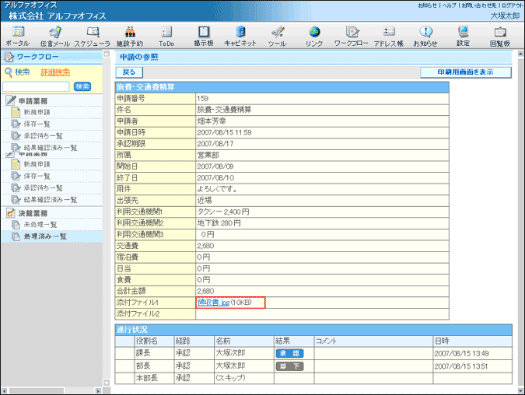The height and width of the screenshot is (395, 525).
Task: Open the ToDo icon in toolbar
Action: (x=166, y=32)
